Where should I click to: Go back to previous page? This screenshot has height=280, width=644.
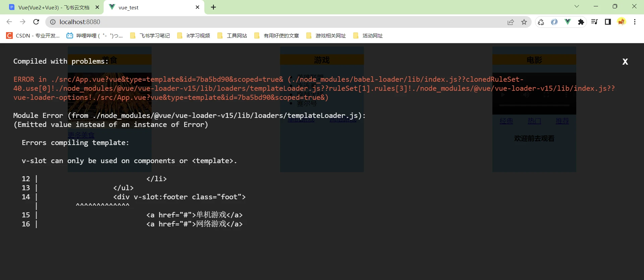(x=9, y=22)
